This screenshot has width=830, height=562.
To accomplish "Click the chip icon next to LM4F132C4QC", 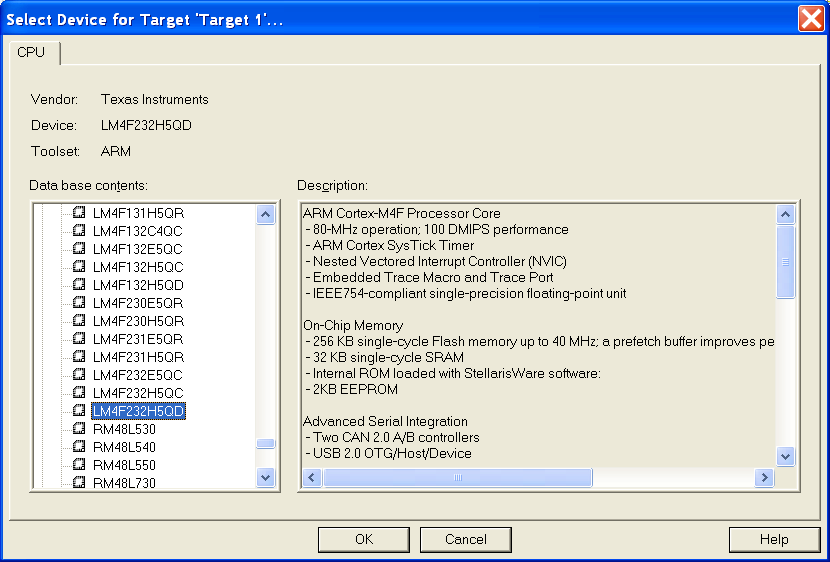I will (x=79, y=231).
